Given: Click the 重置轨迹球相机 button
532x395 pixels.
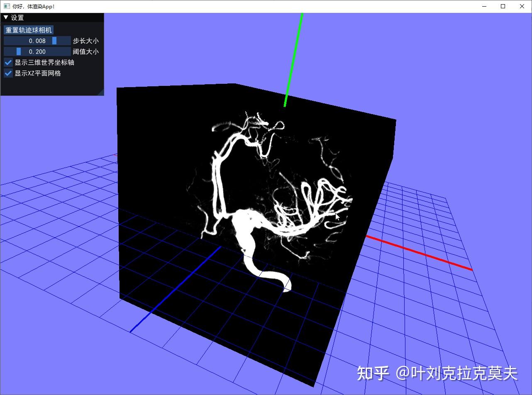Looking at the screenshot, I should 29,30.
